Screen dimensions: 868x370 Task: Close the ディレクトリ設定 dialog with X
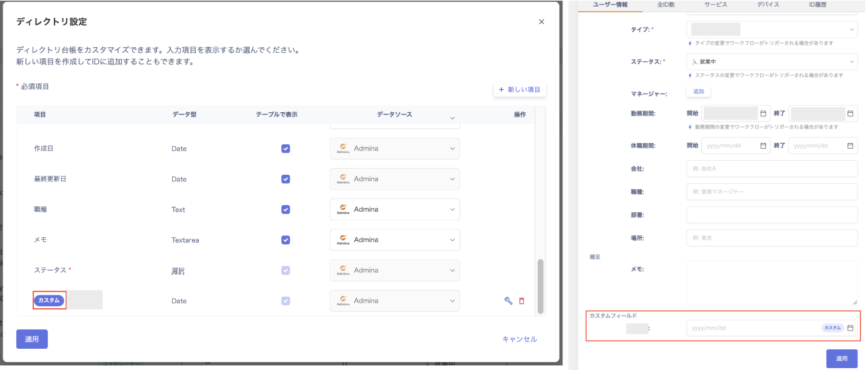(x=541, y=22)
